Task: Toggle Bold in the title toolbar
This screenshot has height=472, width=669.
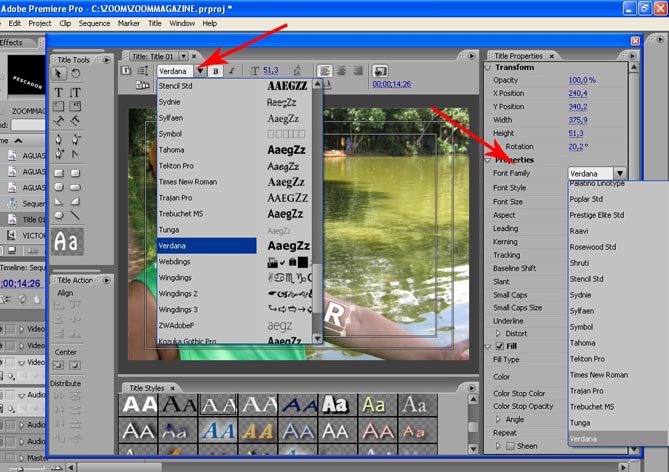Action: coord(215,71)
